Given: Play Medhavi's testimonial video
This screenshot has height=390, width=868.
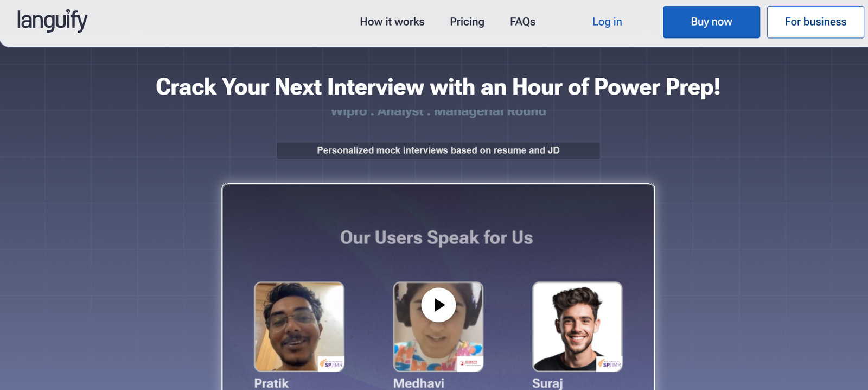Looking at the screenshot, I should click(x=438, y=305).
